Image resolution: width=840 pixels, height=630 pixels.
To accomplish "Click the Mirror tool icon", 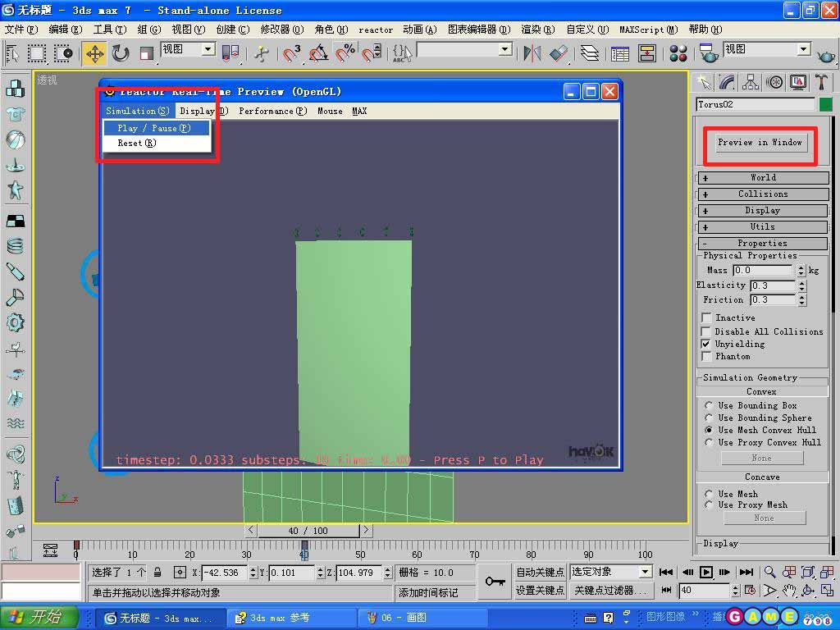I will click(x=532, y=53).
